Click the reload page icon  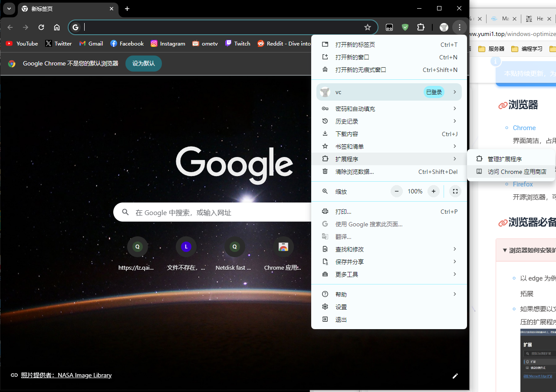click(x=41, y=27)
